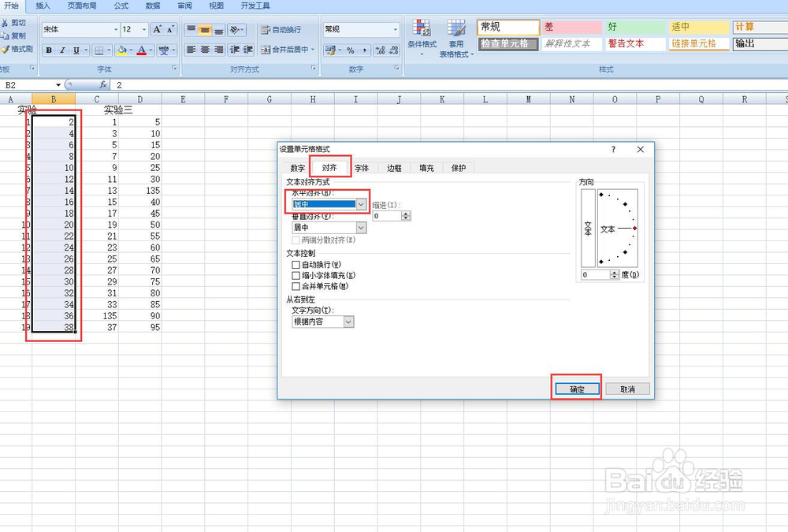Screen dimensions: 788x532
Task: Click Wrap Text (自动换行)
Action: click(x=281, y=30)
